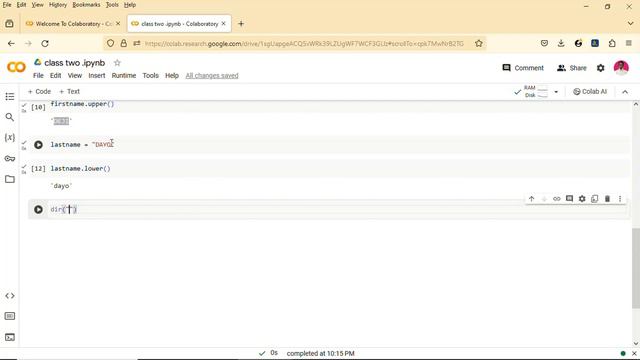Image resolution: width=640 pixels, height=360 pixels.
Task: Open Find and replace search icon
Action: coord(10,117)
